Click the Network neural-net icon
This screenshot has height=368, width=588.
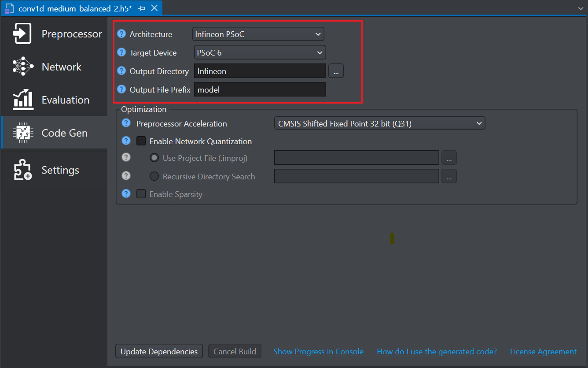(x=23, y=67)
